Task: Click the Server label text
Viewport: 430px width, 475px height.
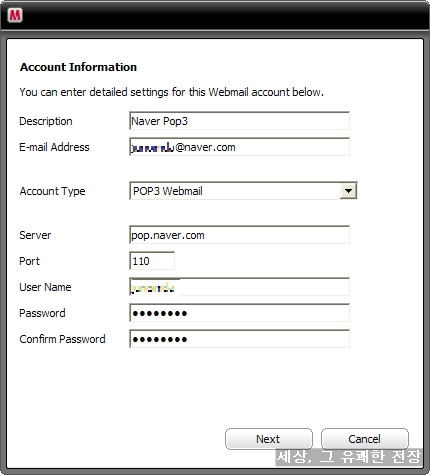Action: pyautogui.click(x=35, y=235)
